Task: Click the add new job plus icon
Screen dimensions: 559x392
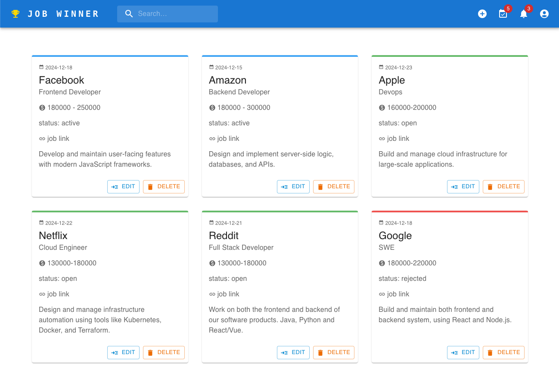Action: coord(482,14)
